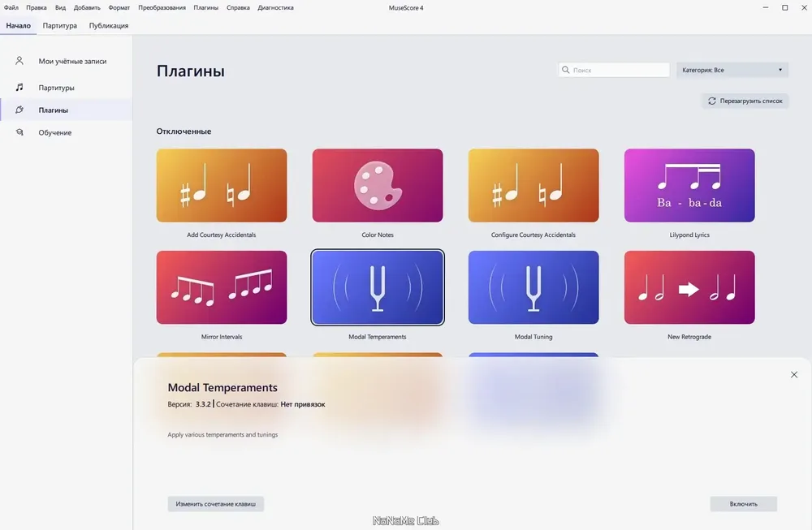Open the Файл menu
812x530 pixels.
tap(11, 8)
